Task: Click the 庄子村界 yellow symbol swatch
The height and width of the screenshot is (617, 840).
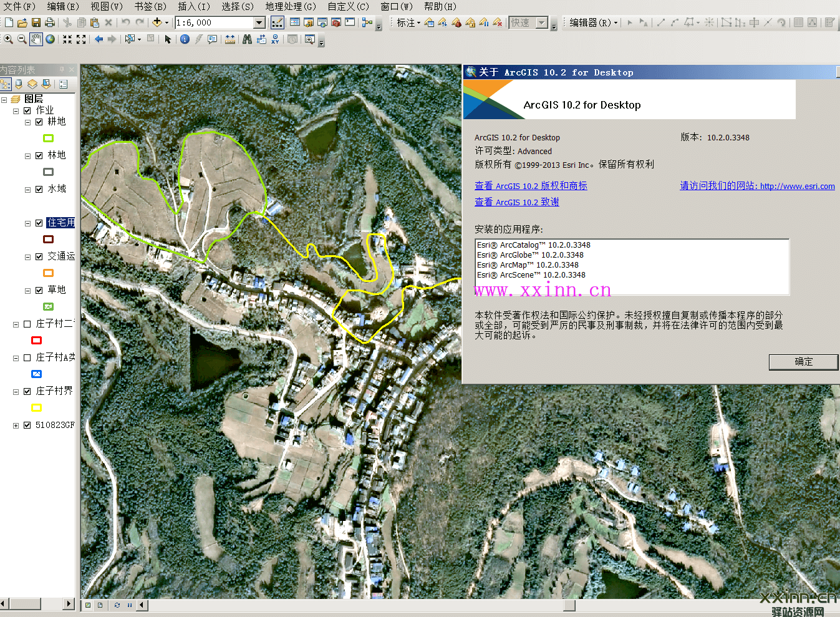Action: (37, 408)
